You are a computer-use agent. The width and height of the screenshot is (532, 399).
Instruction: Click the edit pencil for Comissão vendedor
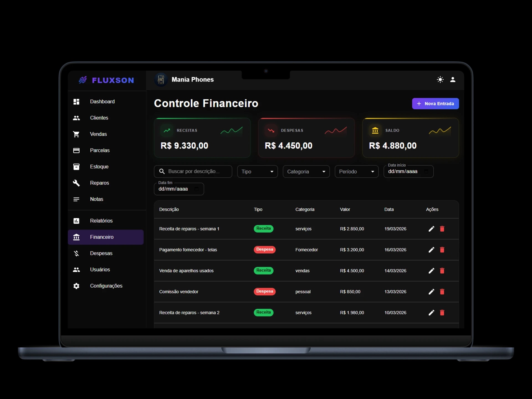[x=431, y=291]
